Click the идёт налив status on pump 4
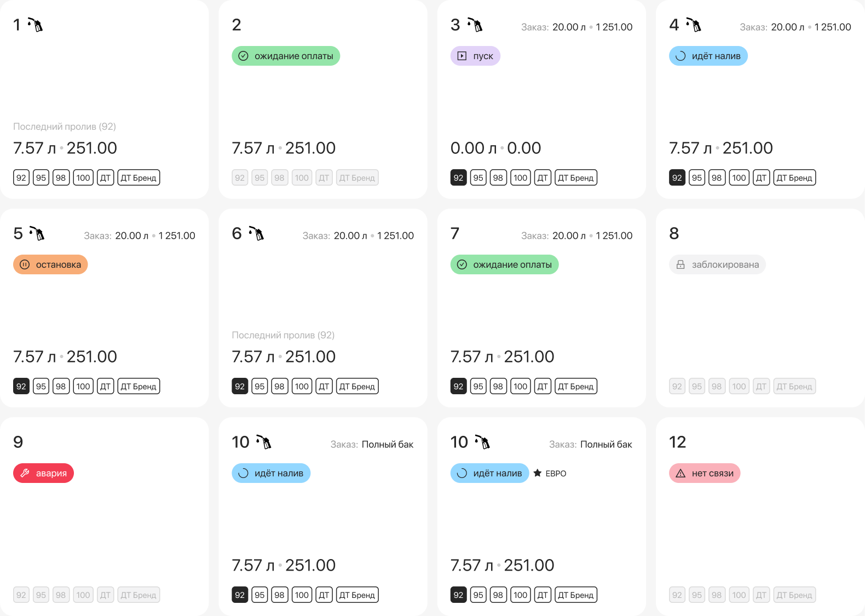Image resolution: width=865 pixels, height=616 pixels. click(708, 56)
